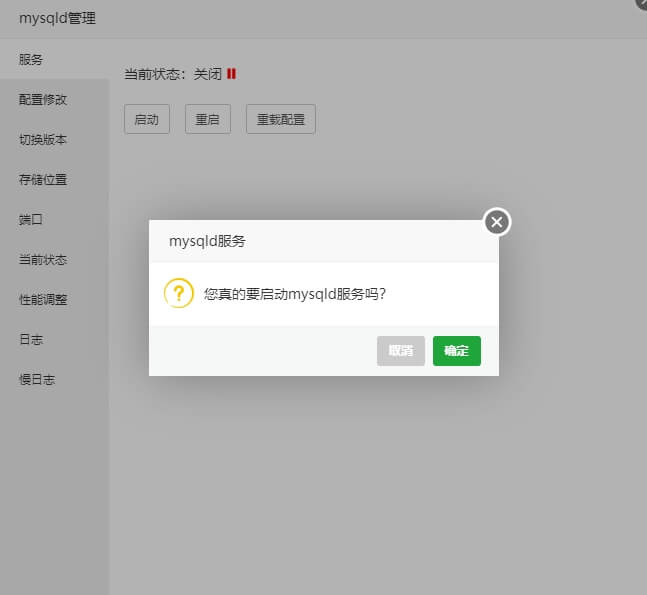
Task: Click the 当前状态: 关闭 status text
Action: [x=173, y=74]
